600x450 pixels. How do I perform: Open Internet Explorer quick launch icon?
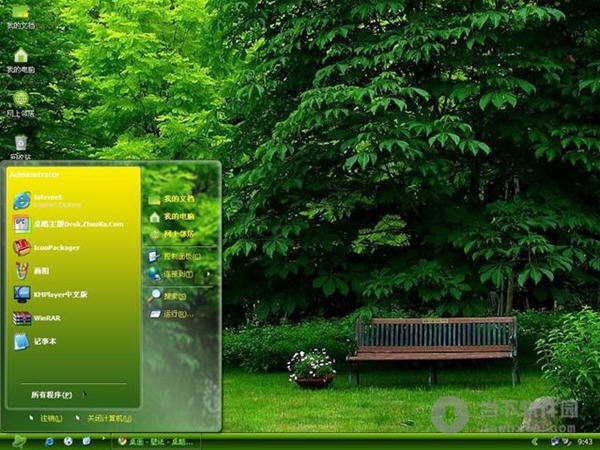point(49,442)
